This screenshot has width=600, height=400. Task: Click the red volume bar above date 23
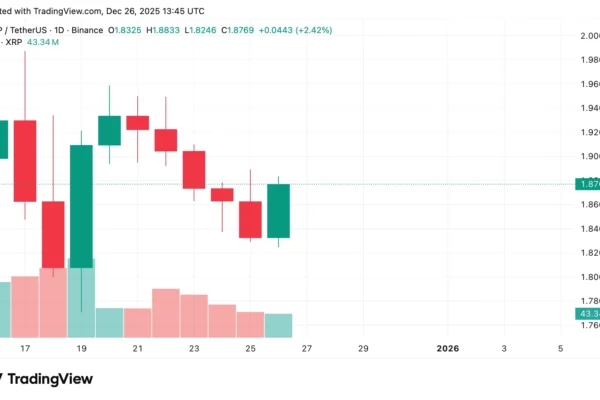point(194,315)
